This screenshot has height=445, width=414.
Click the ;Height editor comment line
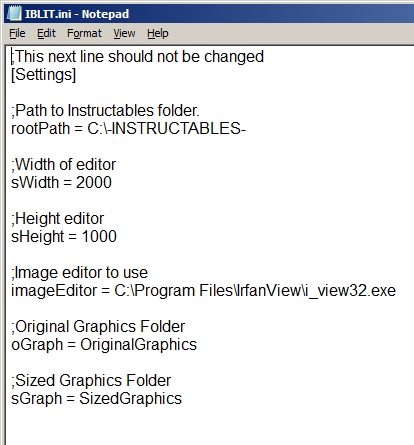coord(58,219)
